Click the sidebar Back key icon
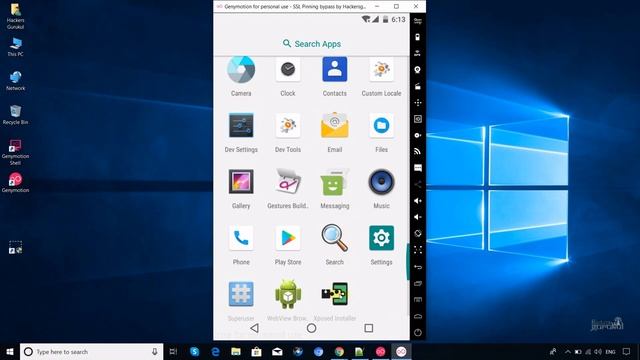The image size is (640, 360). click(418, 267)
